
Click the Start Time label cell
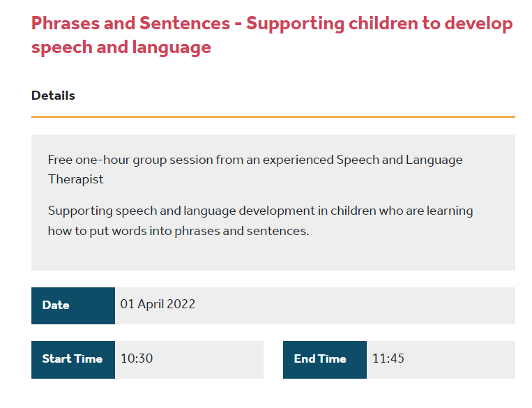pyautogui.click(x=73, y=360)
